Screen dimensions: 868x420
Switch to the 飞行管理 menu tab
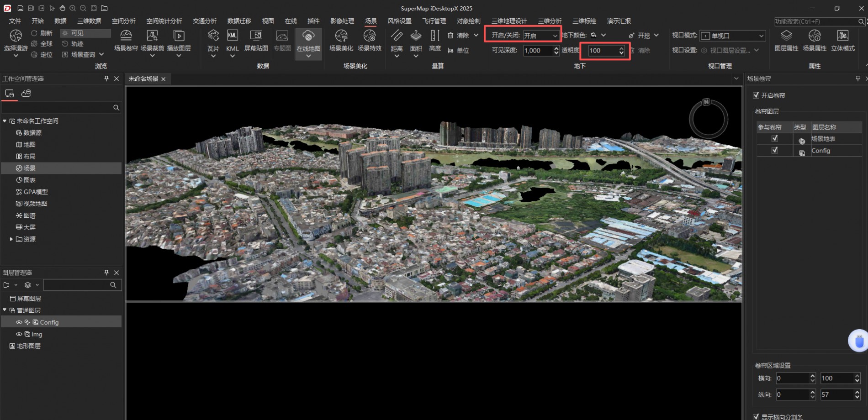[x=434, y=21]
